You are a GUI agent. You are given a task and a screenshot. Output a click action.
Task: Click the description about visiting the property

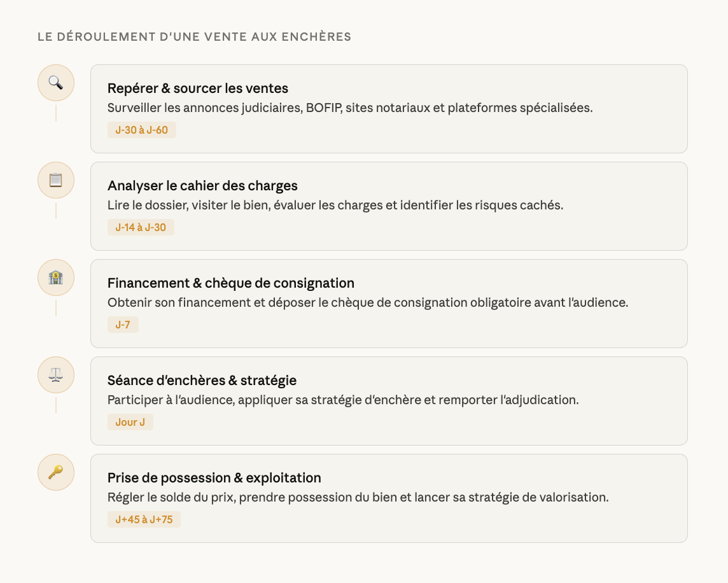pyautogui.click(x=335, y=205)
